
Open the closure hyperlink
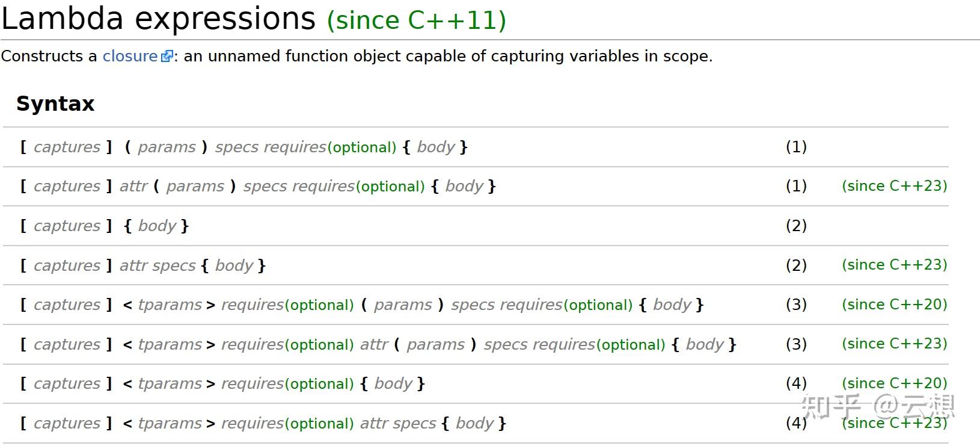pos(130,56)
